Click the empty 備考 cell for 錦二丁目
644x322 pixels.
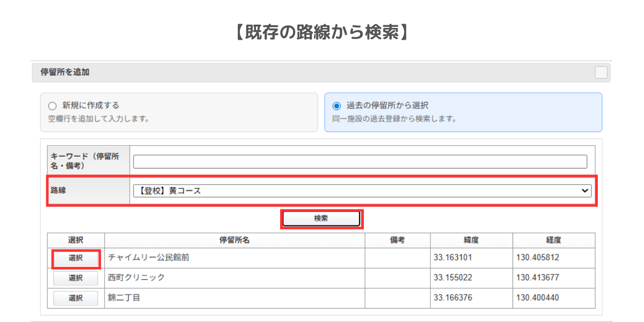[397, 298]
